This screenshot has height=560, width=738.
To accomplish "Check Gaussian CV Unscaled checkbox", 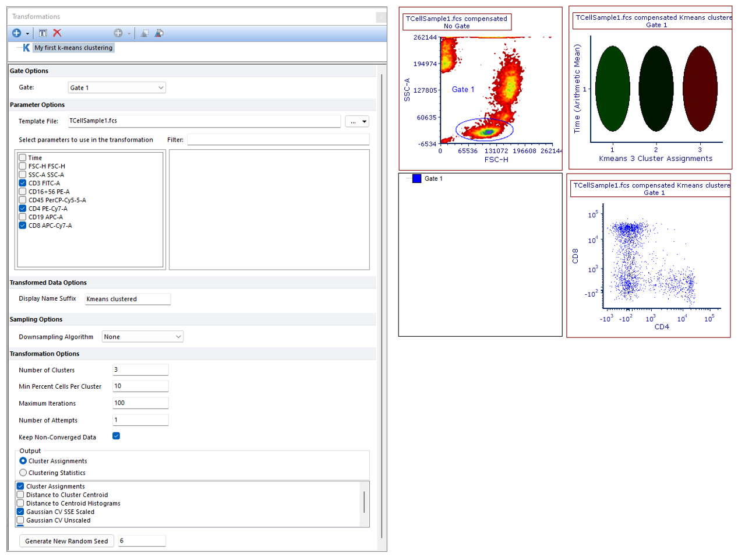I will (20, 520).
